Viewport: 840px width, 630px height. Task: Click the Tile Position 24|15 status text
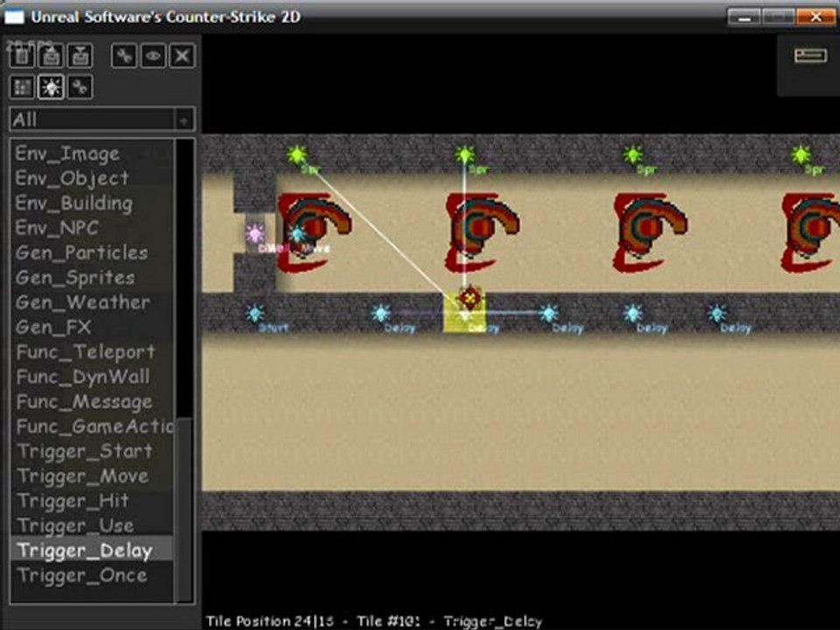click(x=270, y=621)
